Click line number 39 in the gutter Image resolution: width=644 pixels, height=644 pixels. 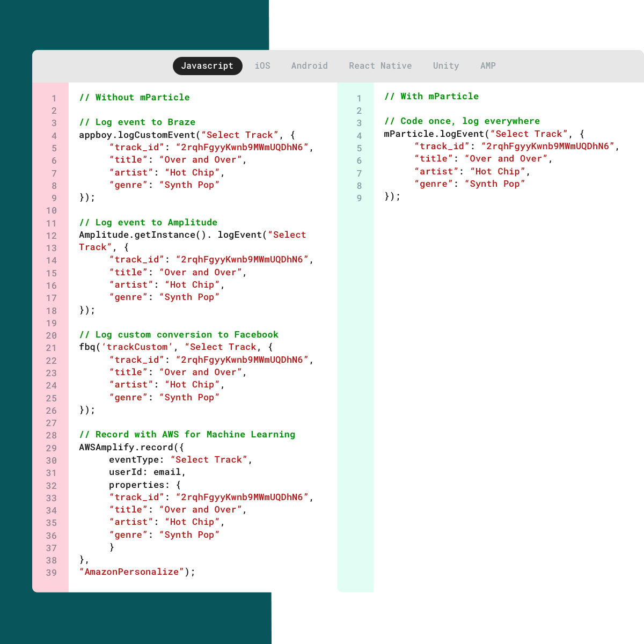[51, 573]
